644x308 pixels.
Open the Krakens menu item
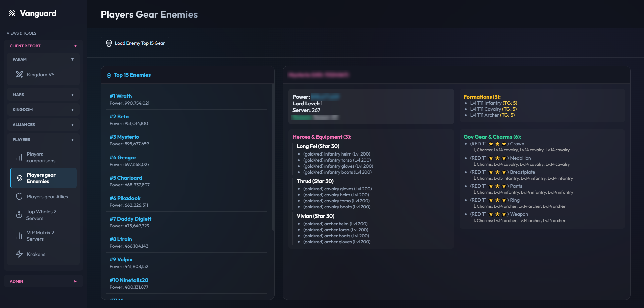44,254
